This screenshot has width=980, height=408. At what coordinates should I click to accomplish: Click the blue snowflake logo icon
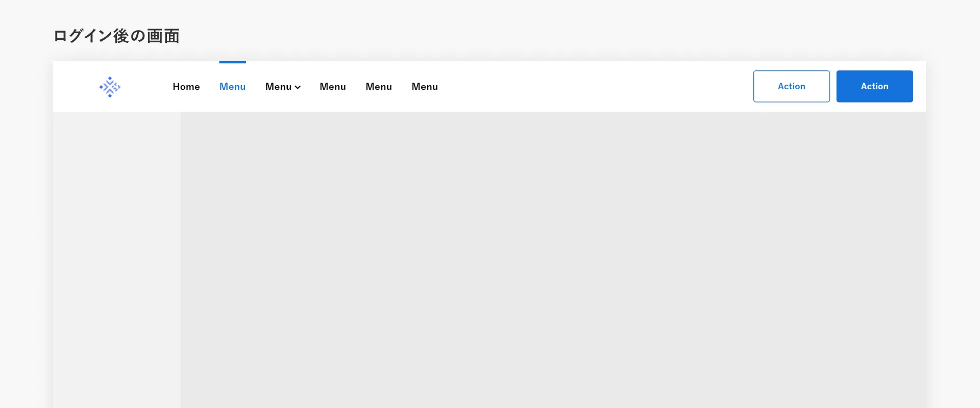(110, 87)
